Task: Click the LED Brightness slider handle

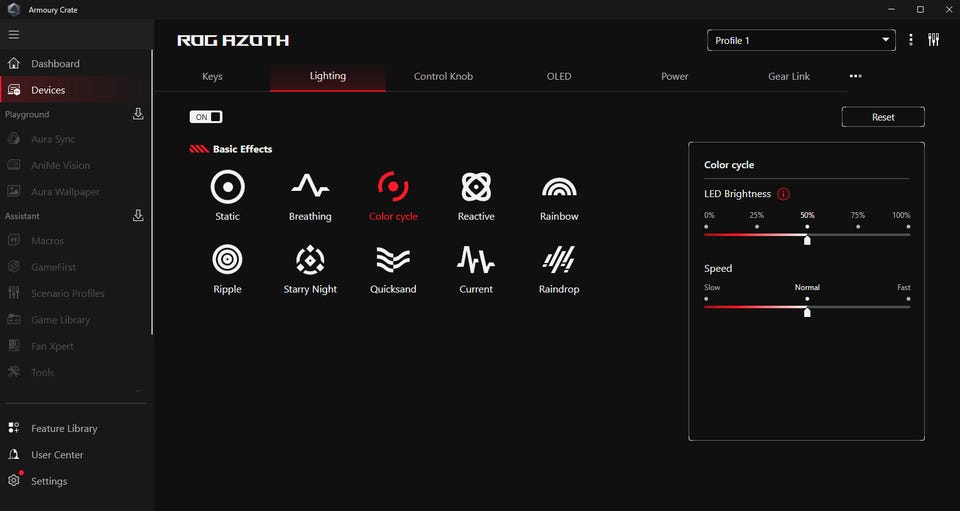Action: (x=807, y=240)
